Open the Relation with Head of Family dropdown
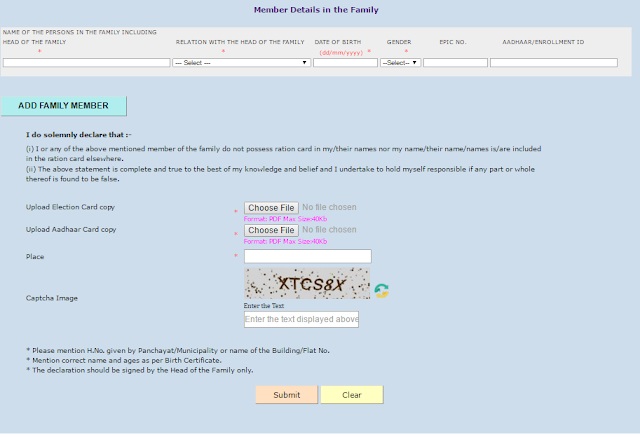Viewport: 640px width, 437px height. tap(242, 62)
